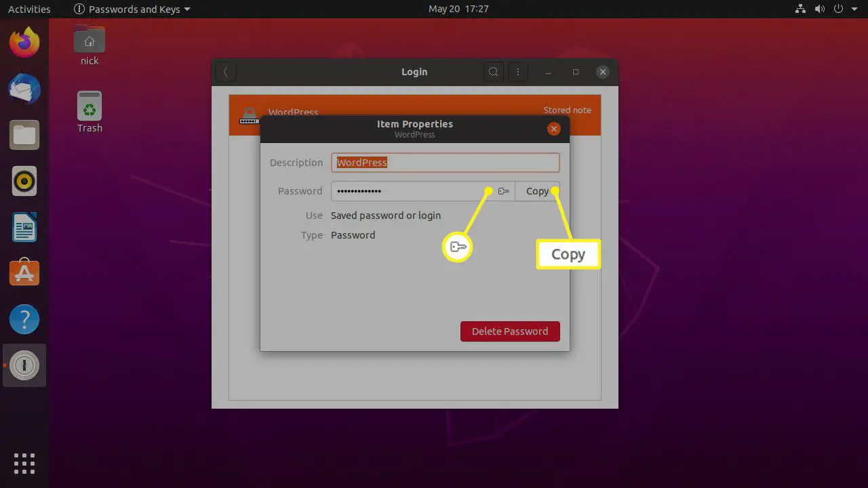Reveal password with the key icon
The image size is (868, 488).
click(503, 191)
